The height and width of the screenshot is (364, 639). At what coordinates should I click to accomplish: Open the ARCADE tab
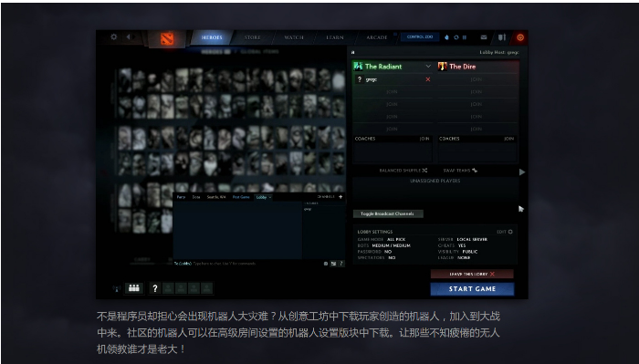coord(377,37)
